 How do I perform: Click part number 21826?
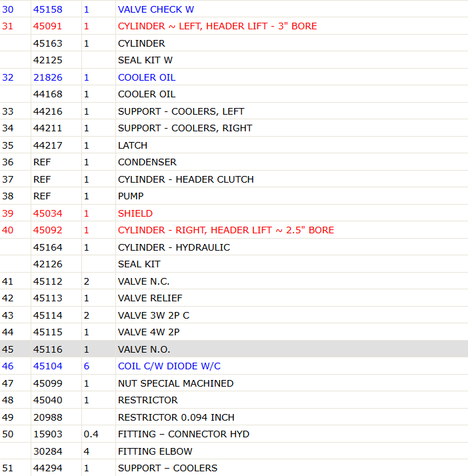coord(47,77)
